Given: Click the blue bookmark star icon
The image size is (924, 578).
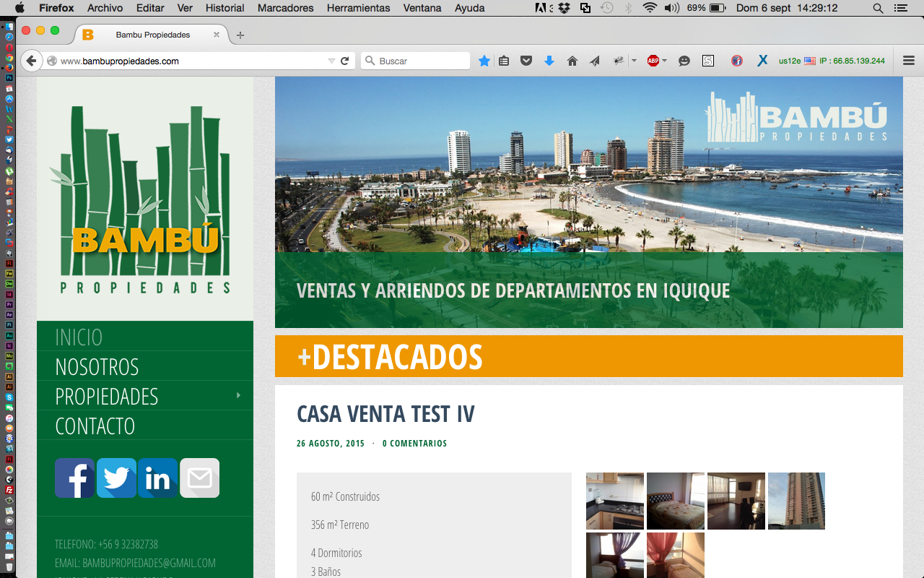Looking at the screenshot, I should (x=484, y=61).
